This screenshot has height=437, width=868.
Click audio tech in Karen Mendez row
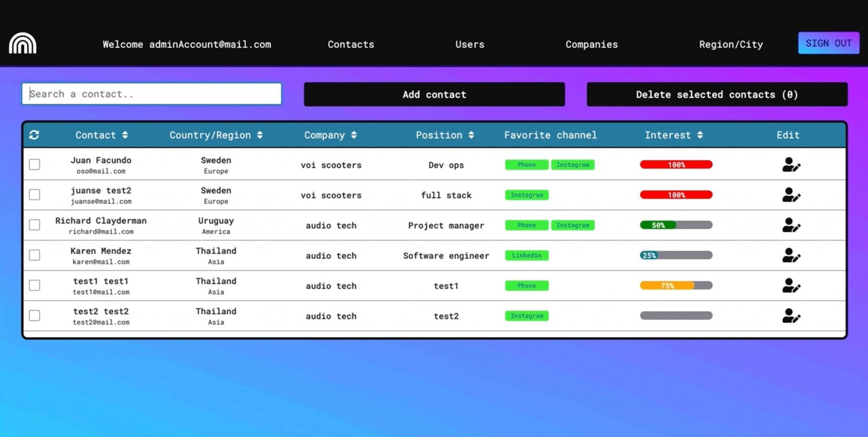coord(331,256)
